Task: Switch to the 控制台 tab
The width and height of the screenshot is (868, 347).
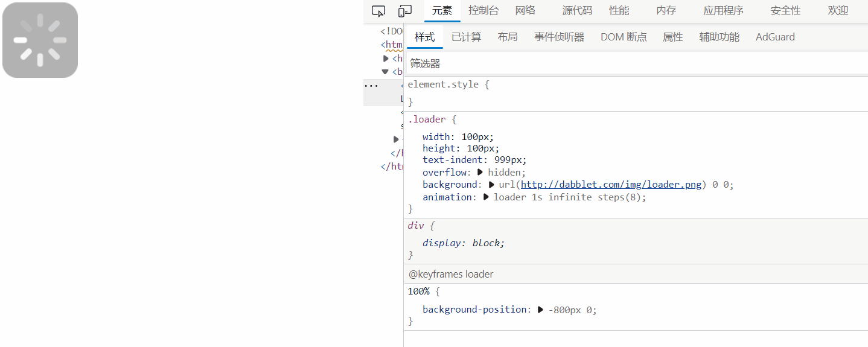Action: click(x=483, y=10)
